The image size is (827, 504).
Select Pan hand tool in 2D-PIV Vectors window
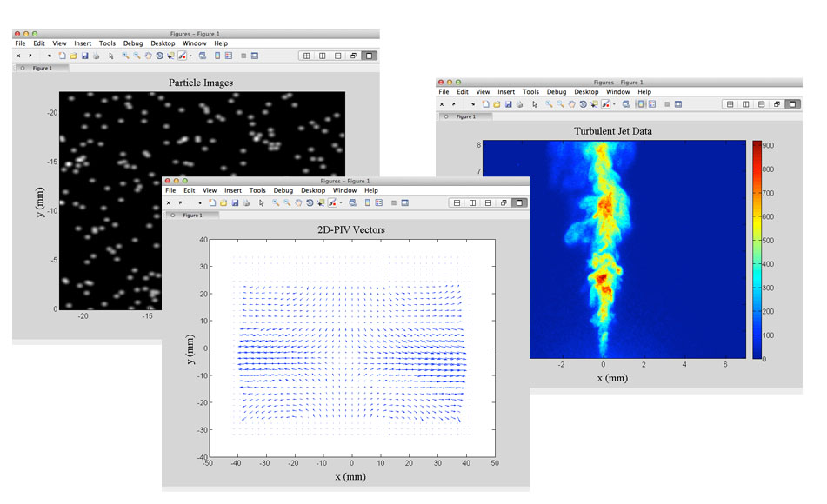298,202
